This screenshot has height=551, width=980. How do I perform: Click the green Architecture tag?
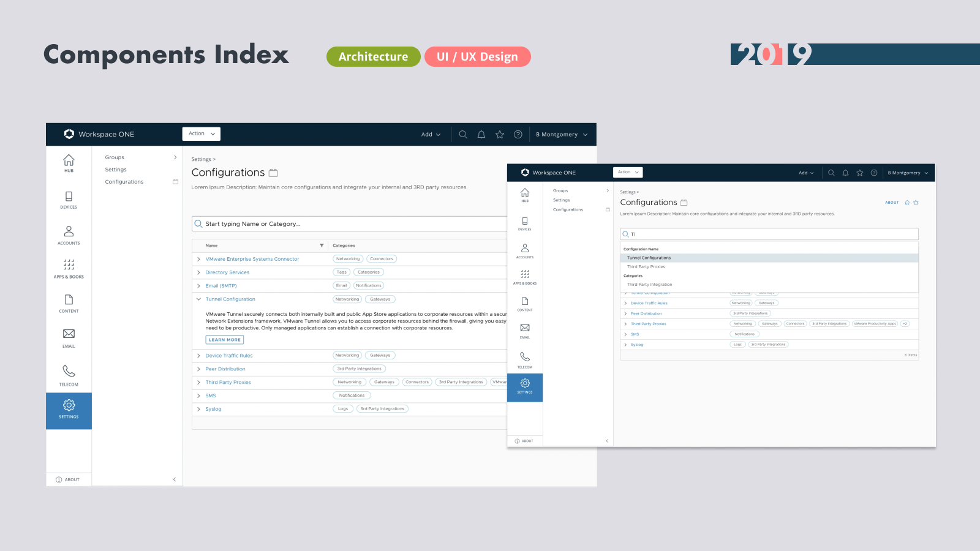point(373,56)
